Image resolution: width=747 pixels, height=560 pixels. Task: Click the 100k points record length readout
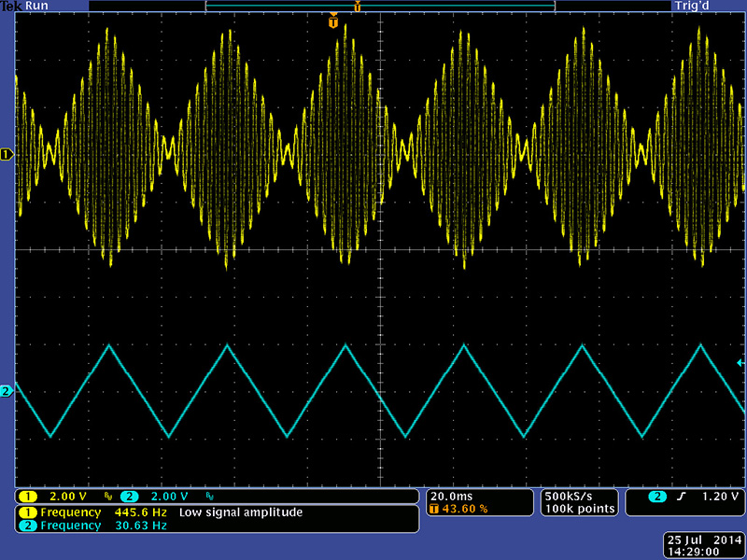click(x=580, y=509)
